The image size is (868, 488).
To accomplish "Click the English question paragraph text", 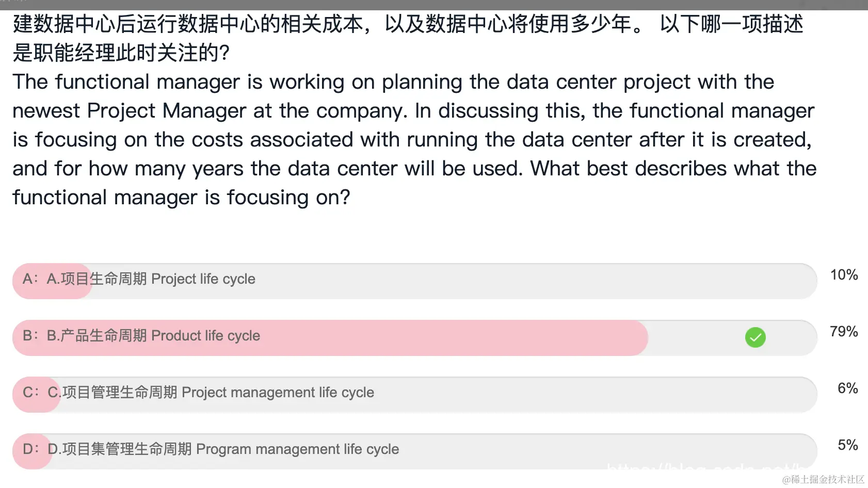I will (413, 139).
